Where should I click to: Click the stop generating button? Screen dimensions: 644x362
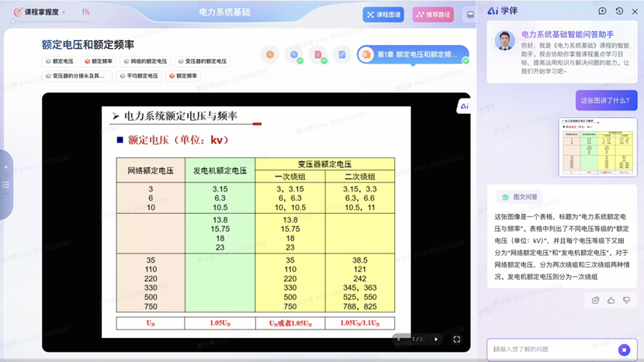624,350
